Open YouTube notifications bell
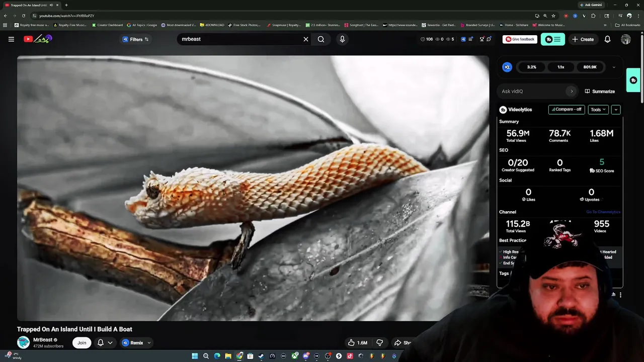 [x=607, y=39]
